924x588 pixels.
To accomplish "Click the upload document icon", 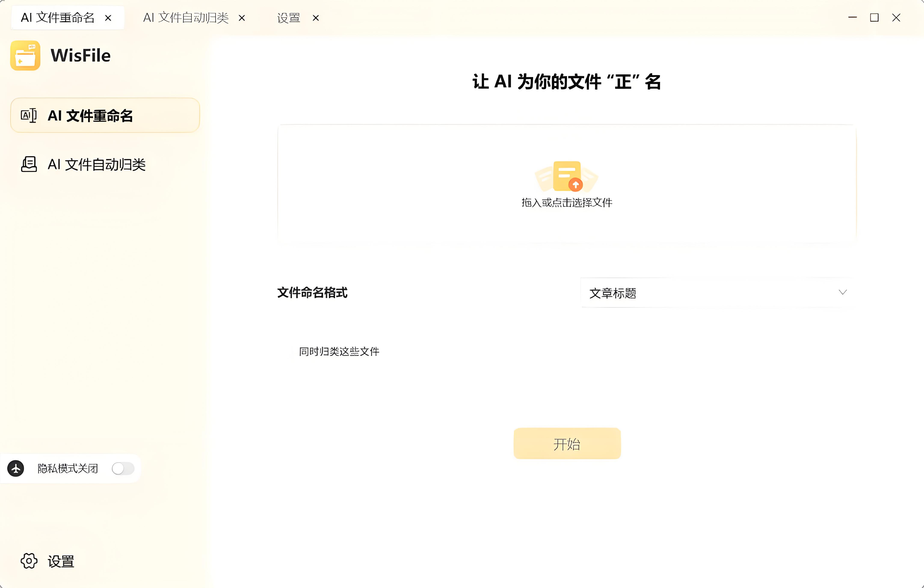I will [x=567, y=179].
